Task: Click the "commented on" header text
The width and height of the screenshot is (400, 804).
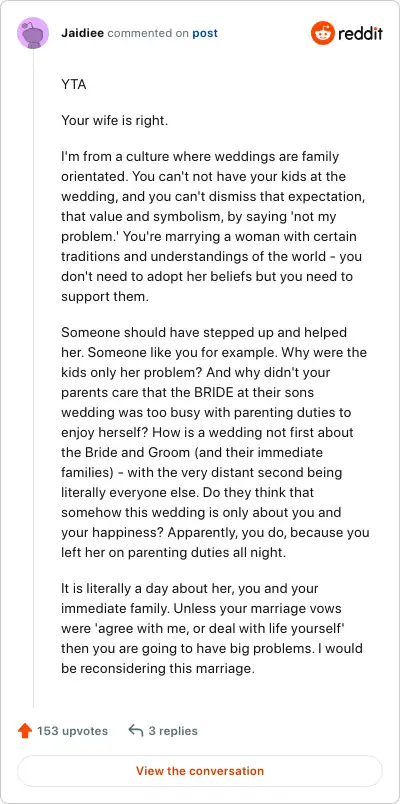Action: pos(148,33)
